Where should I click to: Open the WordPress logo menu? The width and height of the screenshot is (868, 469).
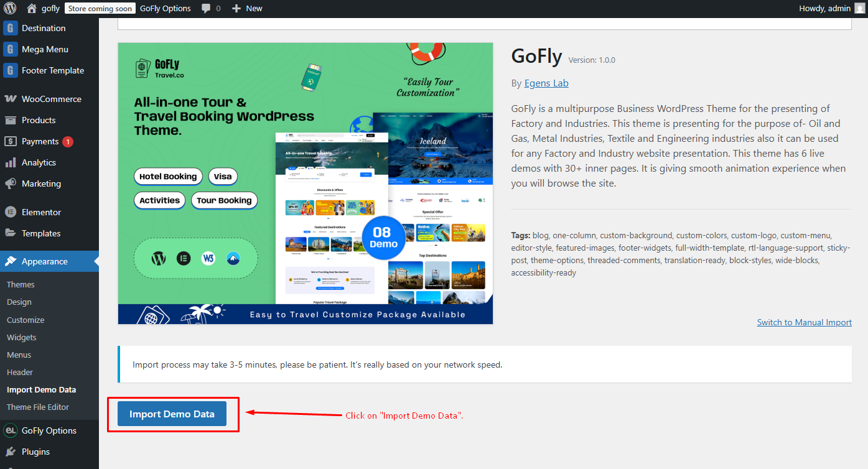tap(10, 8)
